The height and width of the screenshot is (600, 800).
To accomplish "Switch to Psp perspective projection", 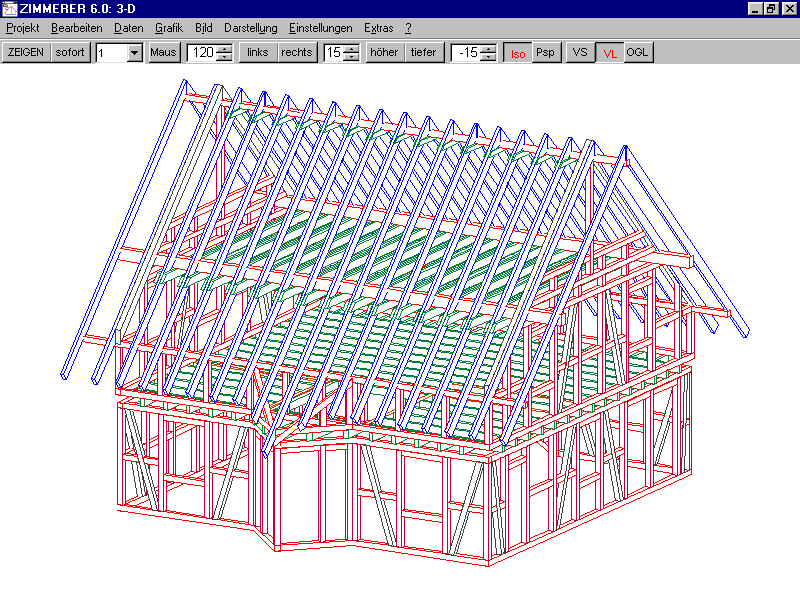I will coord(545,52).
